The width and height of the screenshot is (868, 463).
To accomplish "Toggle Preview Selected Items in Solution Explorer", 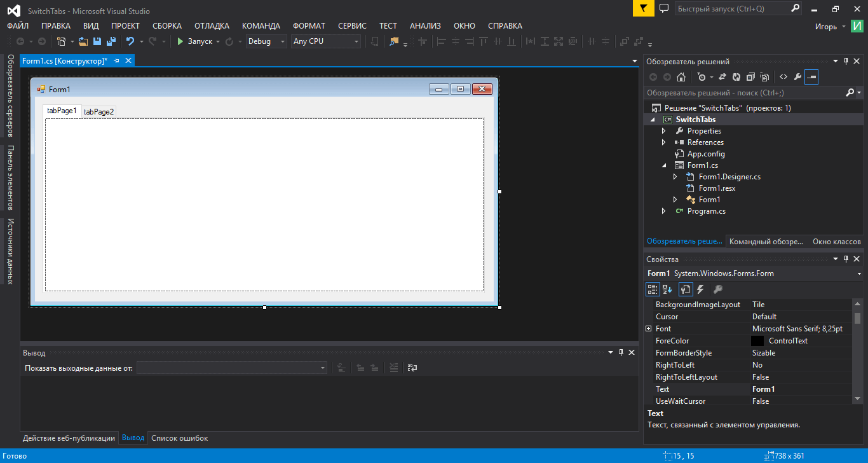I will [x=811, y=77].
